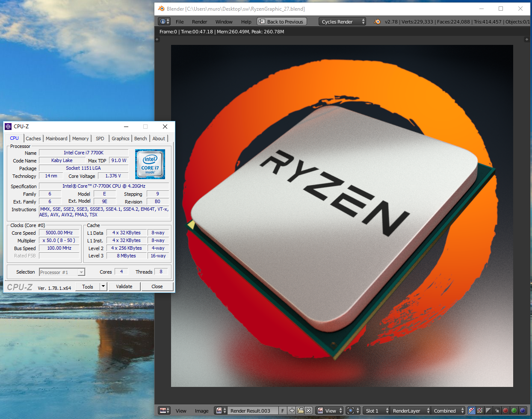Click the Blender logo icon beside version text
Screen dimensions: 532x419
point(377,21)
